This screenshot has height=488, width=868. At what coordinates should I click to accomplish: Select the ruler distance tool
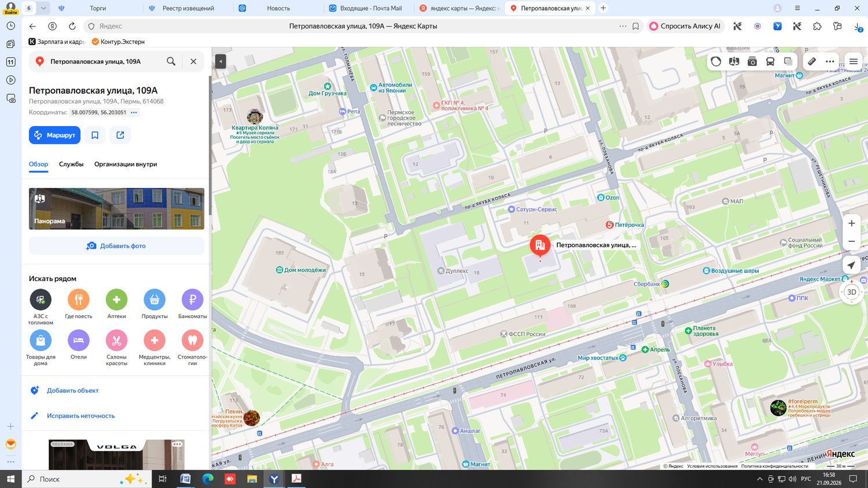click(x=812, y=61)
